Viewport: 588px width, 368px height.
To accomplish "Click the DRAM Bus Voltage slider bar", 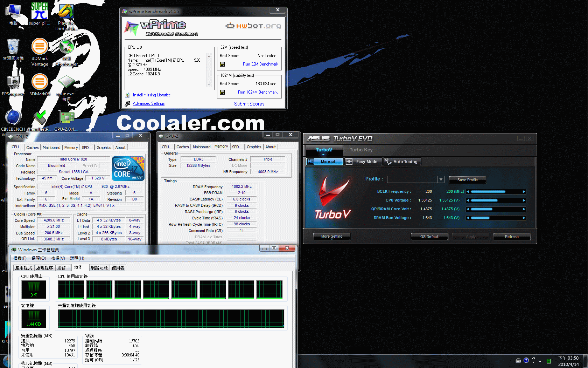I will click(496, 218).
